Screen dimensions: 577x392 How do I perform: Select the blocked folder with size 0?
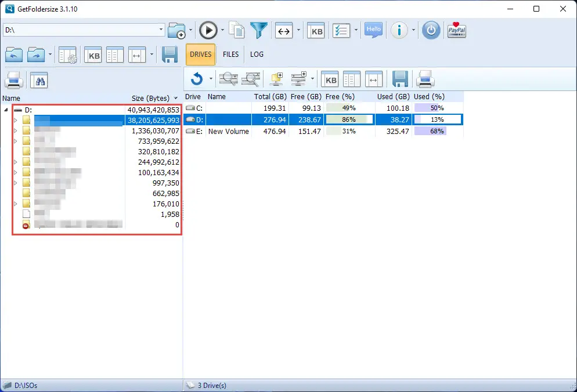97,224
